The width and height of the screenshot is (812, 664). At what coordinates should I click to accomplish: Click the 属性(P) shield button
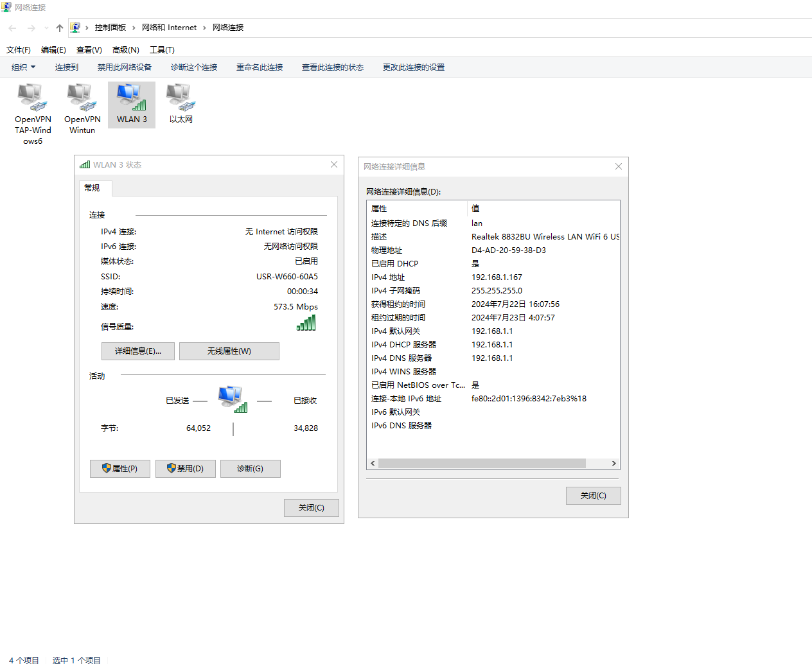[120, 469]
